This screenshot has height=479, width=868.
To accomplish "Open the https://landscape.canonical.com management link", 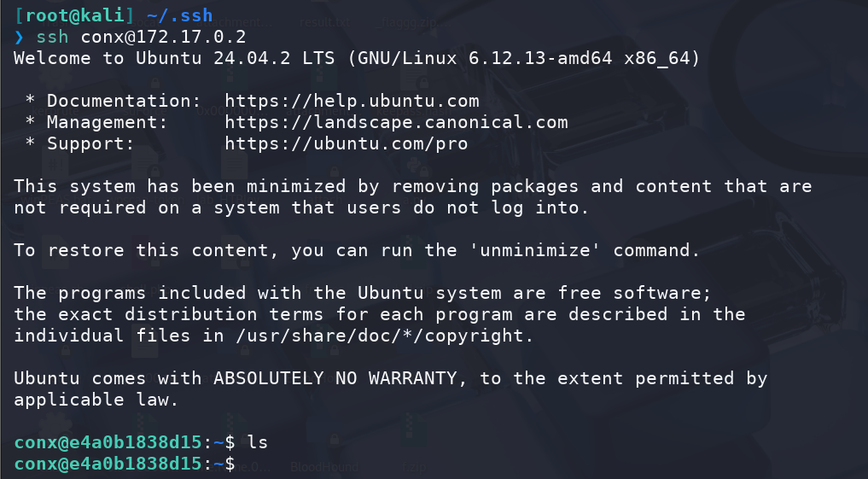I will (x=396, y=122).
